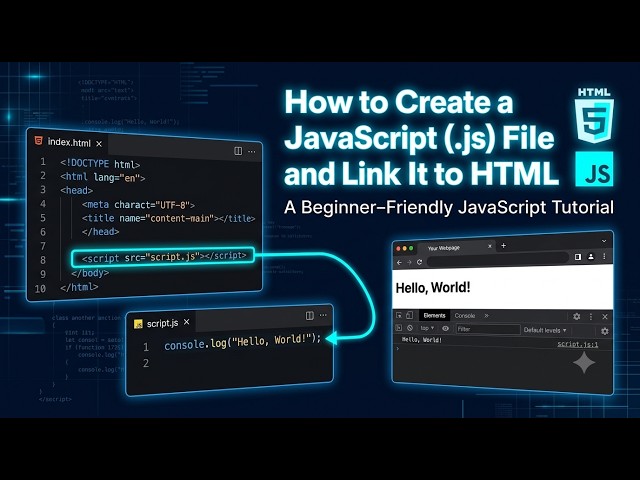Screen dimensions: 640x480
Task: Click the red traffic light of browser
Action: (x=398, y=248)
